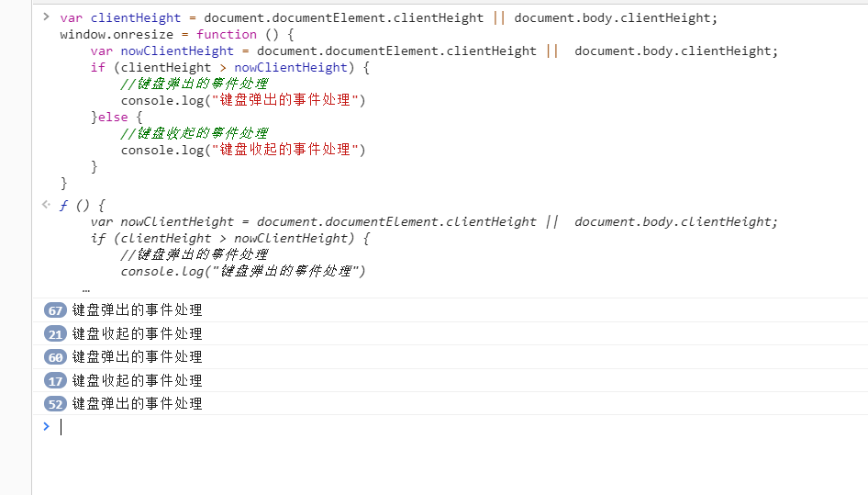The image size is (868, 495).
Task: Click the 21 repeat count badge
Action: pyautogui.click(x=55, y=334)
